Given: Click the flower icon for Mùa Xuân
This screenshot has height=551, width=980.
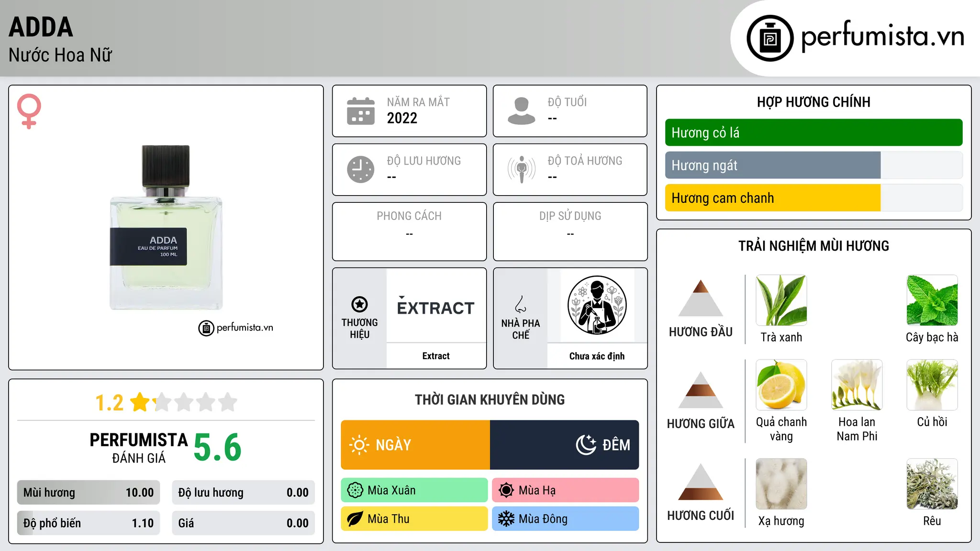Looking at the screenshot, I should click(355, 490).
